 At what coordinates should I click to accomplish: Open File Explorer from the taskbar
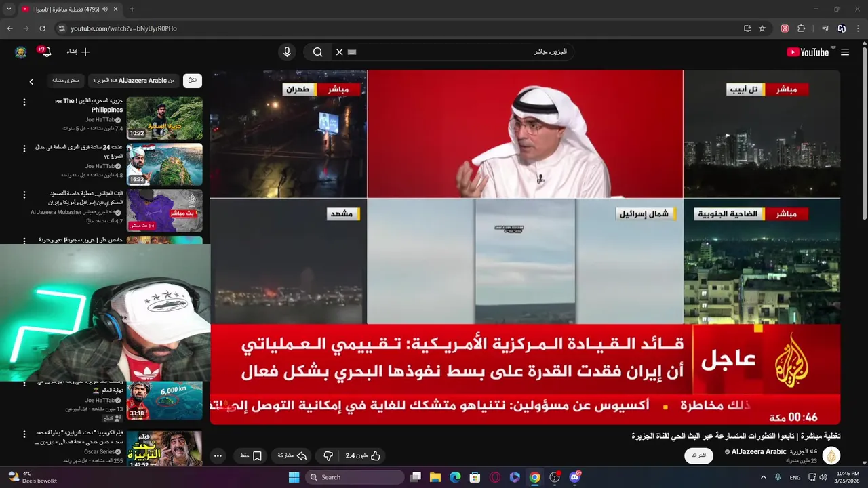pos(435,477)
